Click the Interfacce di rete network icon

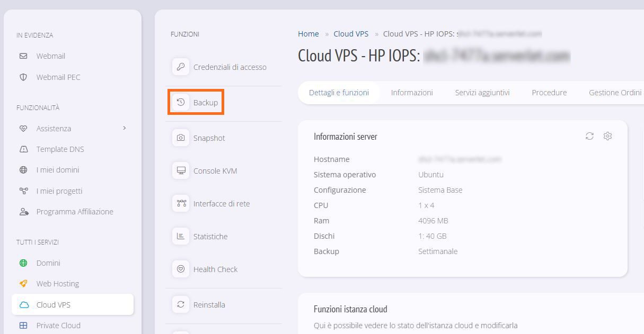[181, 204]
